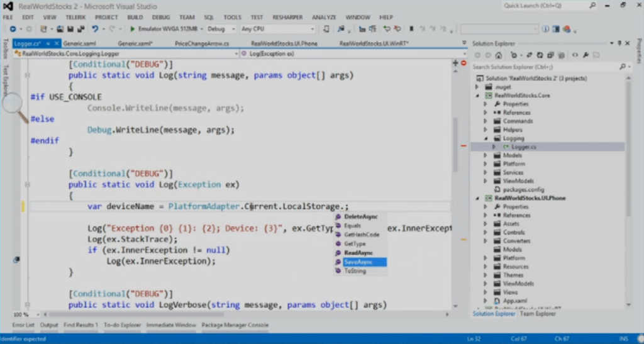Select packages.config in Solution Explorer
The height and width of the screenshot is (344, 644).
523,190
